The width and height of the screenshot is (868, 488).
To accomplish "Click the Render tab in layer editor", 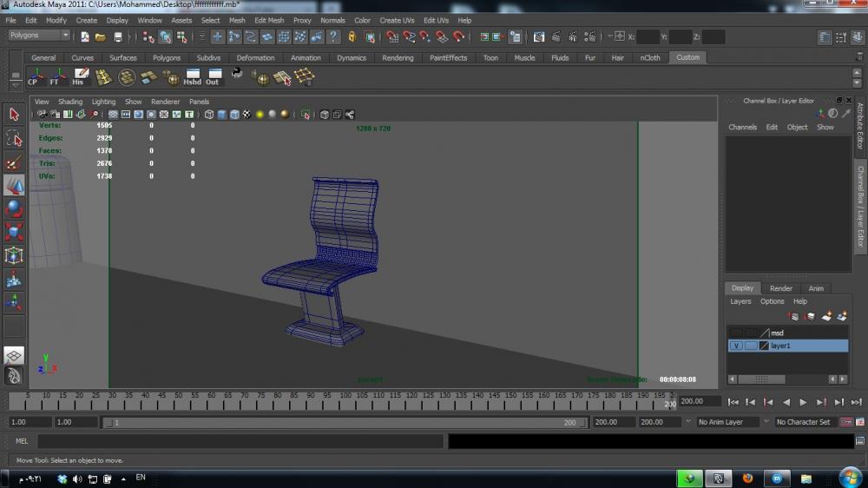I will (x=781, y=288).
